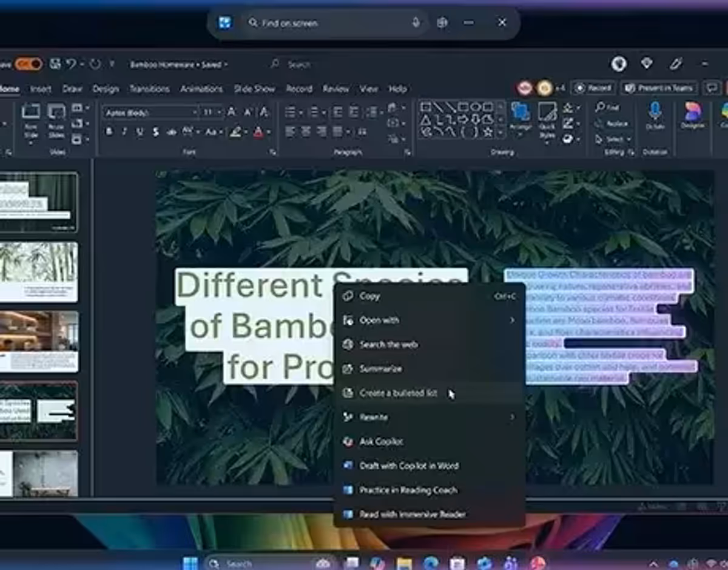
Task: Select Search the web option
Action: [429, 345]
